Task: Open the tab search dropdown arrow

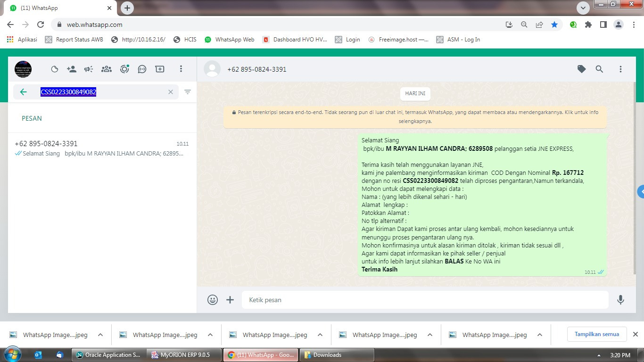Action: pos(583,8)
